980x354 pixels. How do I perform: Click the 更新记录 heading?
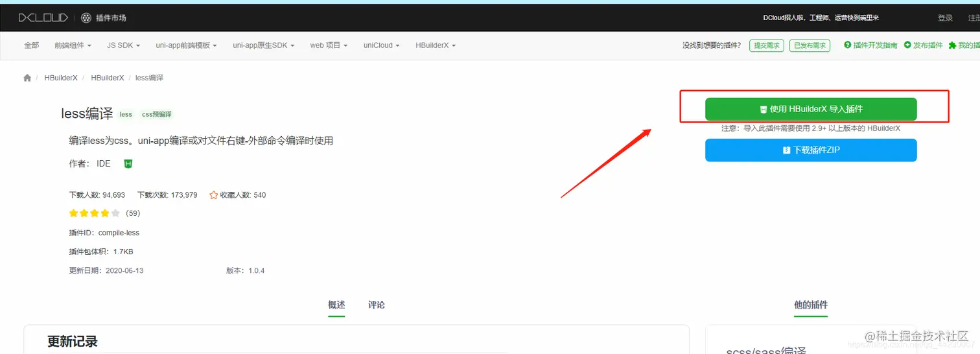(x=73, y=342)
